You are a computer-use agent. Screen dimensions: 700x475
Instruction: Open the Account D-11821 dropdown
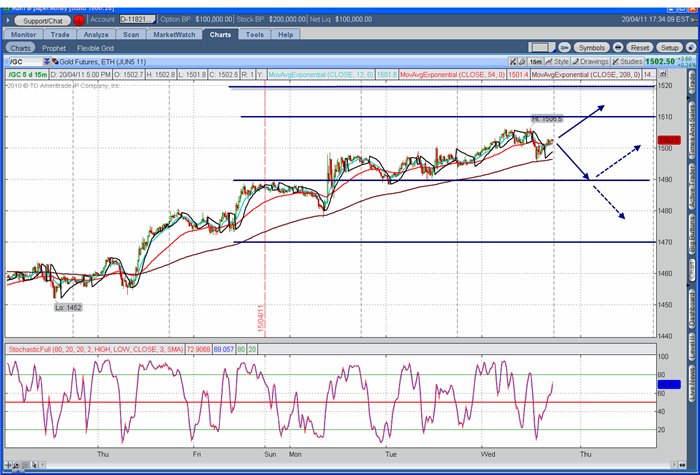[x=138, y=19]
